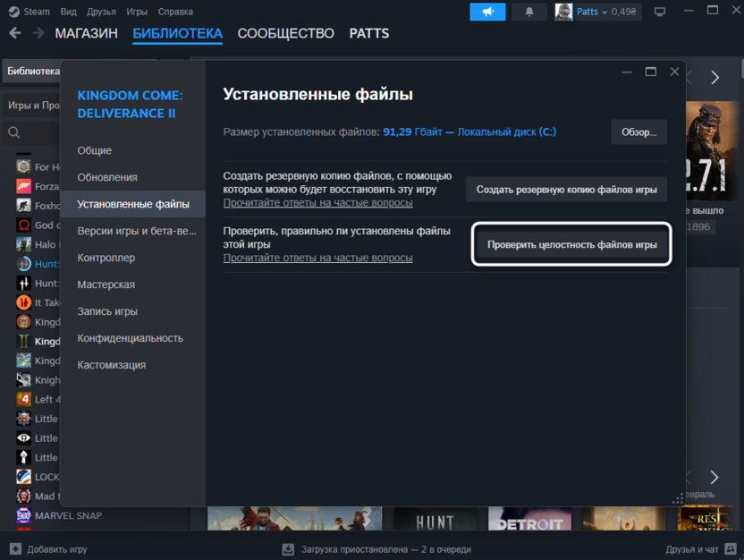Select the Mad Max game icon
Screen dimensions: 744x560
[x=24, y=496]
